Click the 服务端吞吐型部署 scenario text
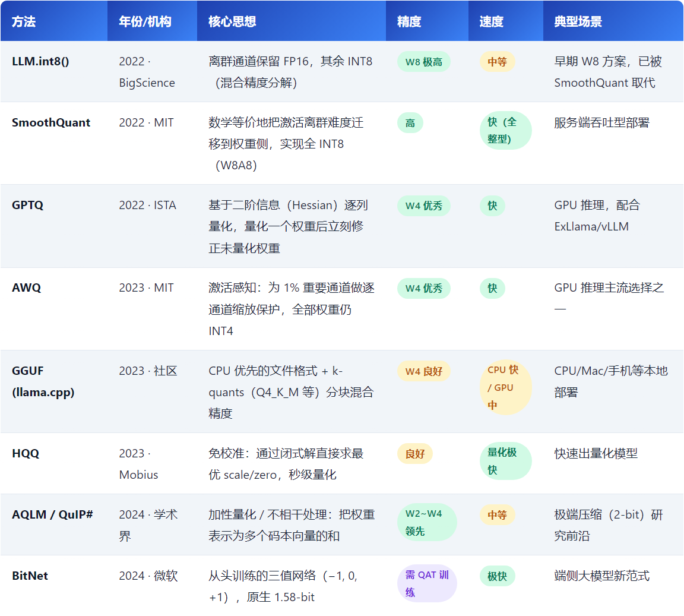This screenshot has height=616, width=684. coord(601,123)
